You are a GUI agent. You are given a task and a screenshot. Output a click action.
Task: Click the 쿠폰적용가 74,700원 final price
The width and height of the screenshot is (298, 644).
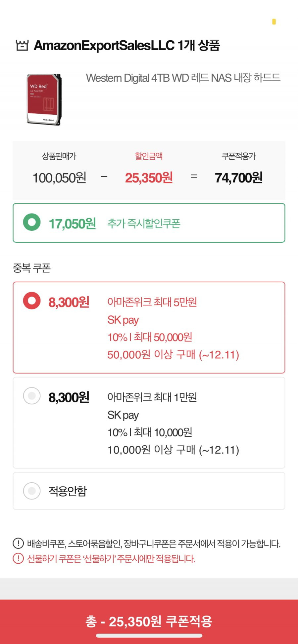pos(238,178)
